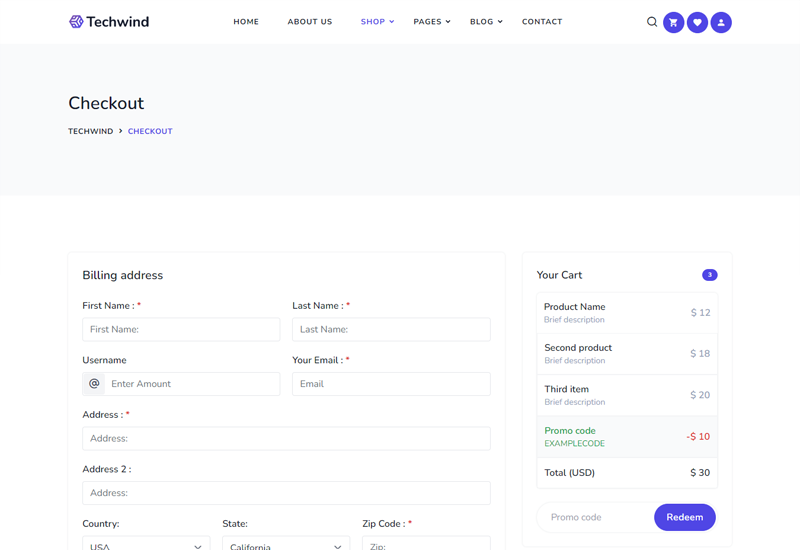This screenshot has width=800, height=550.
Task: Click the first Address input field
Action: (286, 438)
